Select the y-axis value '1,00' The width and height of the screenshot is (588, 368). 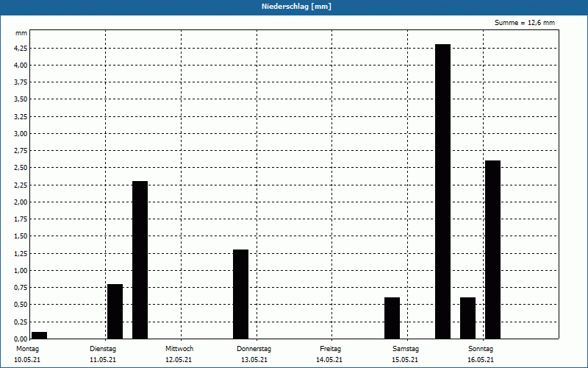click(21, 270)
